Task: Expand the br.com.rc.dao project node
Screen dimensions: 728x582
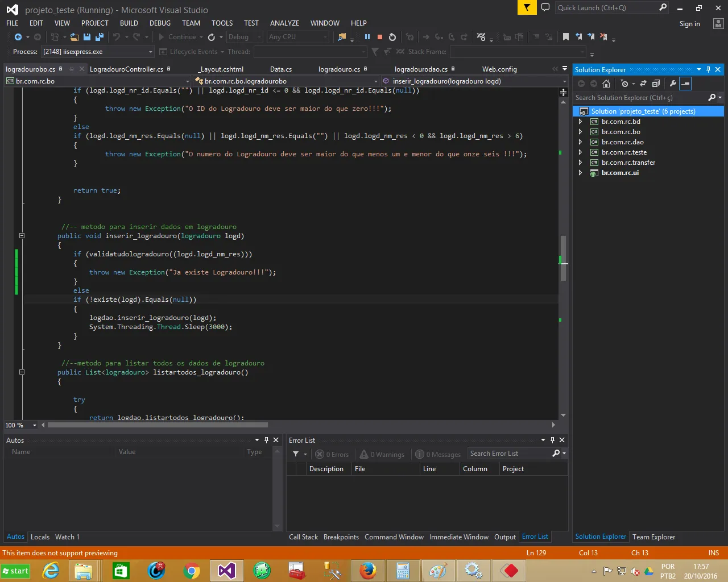Action: click(580, 142)
